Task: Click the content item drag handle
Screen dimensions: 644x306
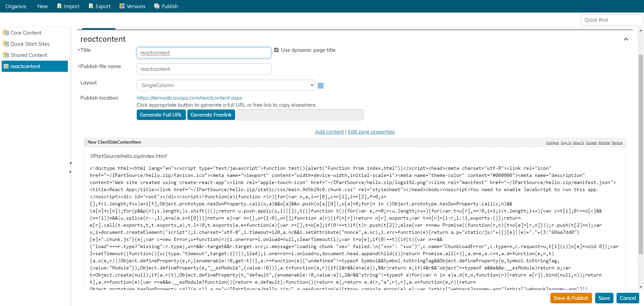Action: [86, 142]
